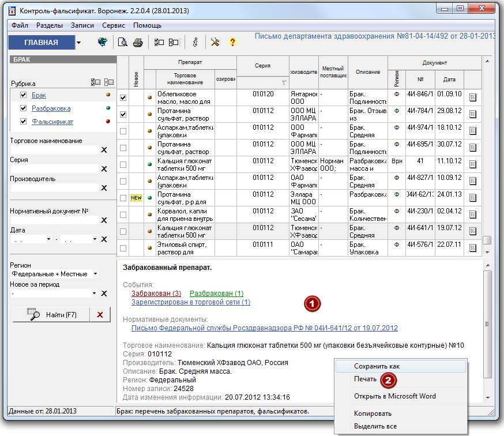The height and width of the screenshot is (436, 504).
Task: Click red X reset button beside Найти
Action: (100, 315)
